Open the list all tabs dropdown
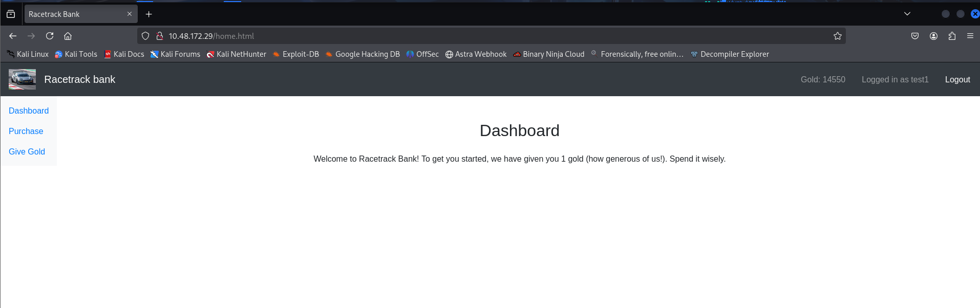This screenshot has height=308, width=980. 907,14
